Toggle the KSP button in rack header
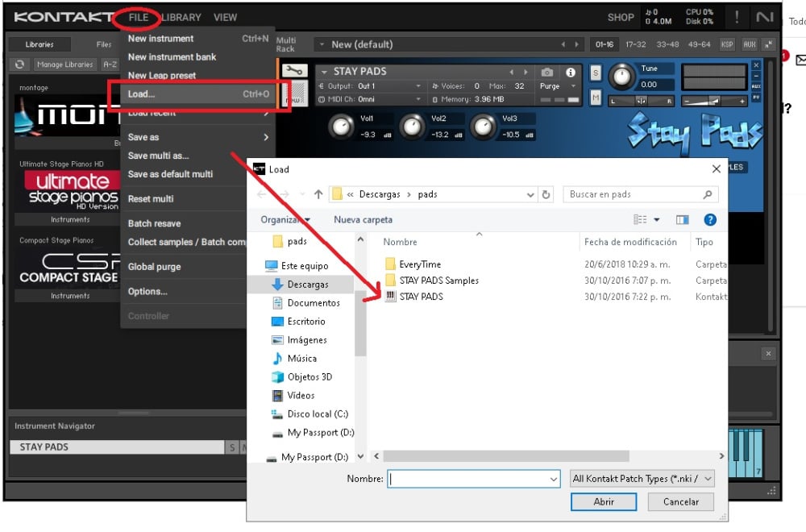 pos(727,44)
